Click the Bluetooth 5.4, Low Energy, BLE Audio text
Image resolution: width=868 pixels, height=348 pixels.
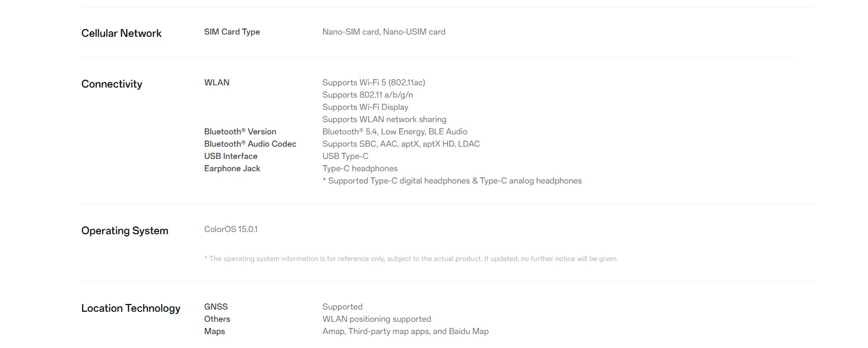[x=395, y=132]
